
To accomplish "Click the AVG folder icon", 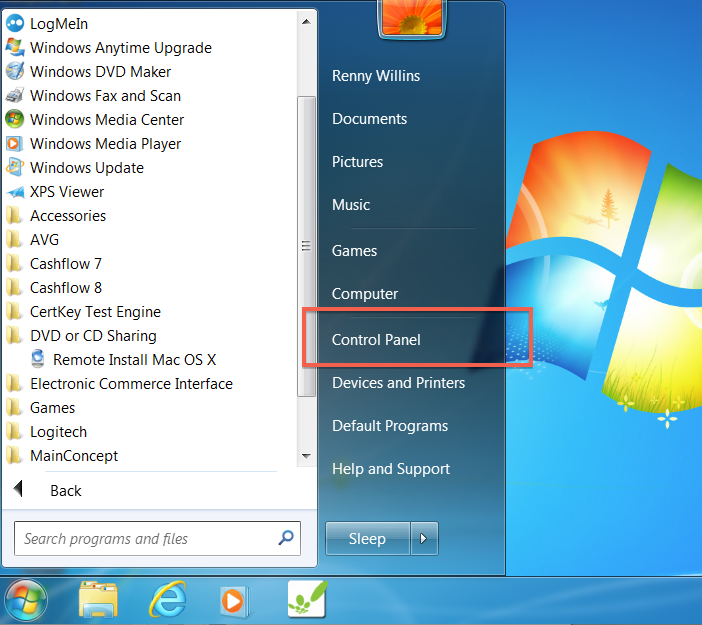I will (14, 240).
